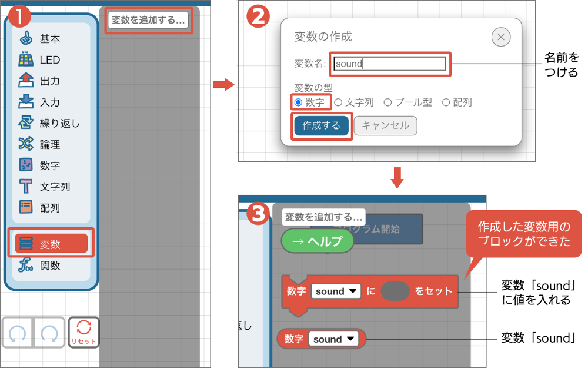Image resolution: width=588 pixels, height=368 pixels.
Task: Open the 論理 logic icon
Action: tap(26, 144)
